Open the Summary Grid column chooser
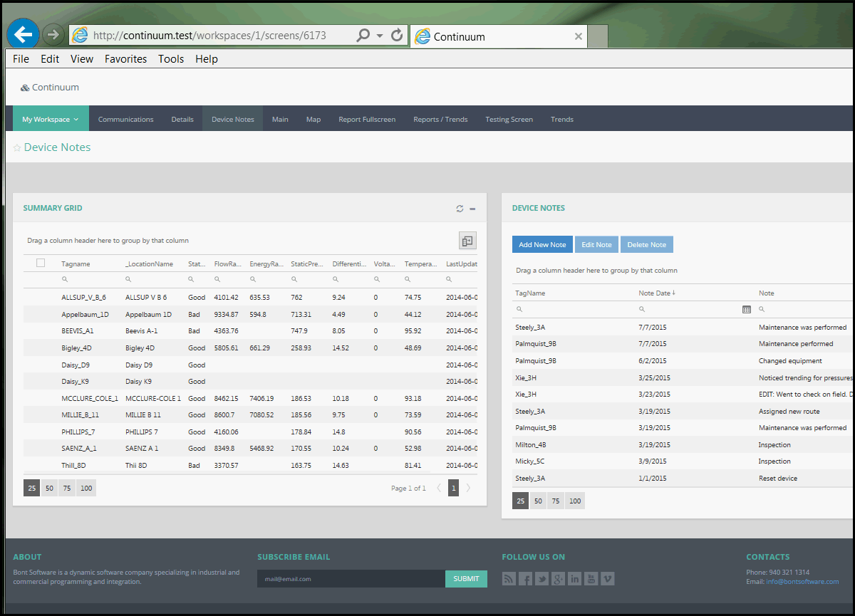This screenshot has width=855, height=616. click(x=467, y=241)
